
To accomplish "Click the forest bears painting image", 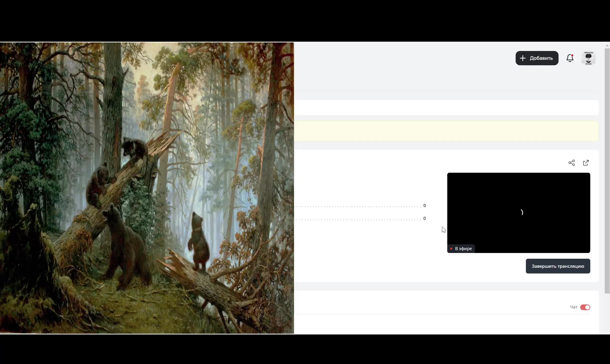I will 147,188.
